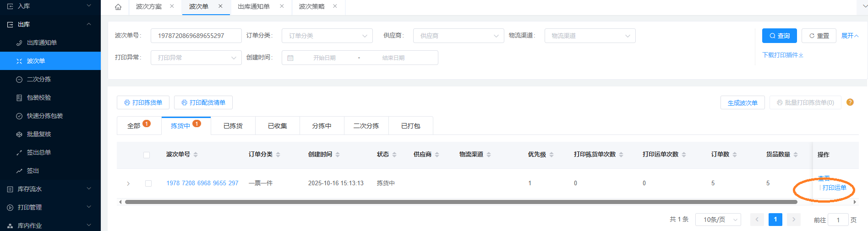Open the 10条/页 page size dropdown

pos(718,220)
